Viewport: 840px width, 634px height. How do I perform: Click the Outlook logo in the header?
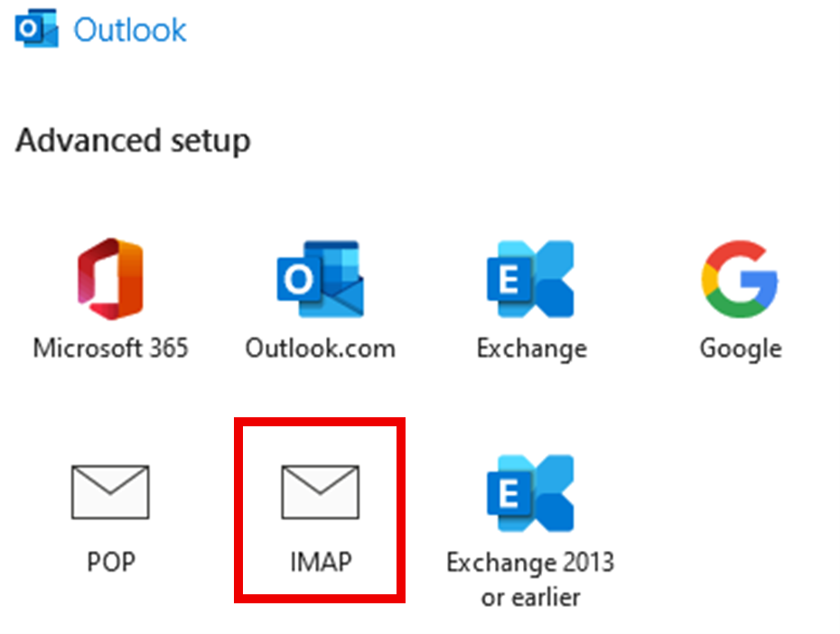[36, 28]
